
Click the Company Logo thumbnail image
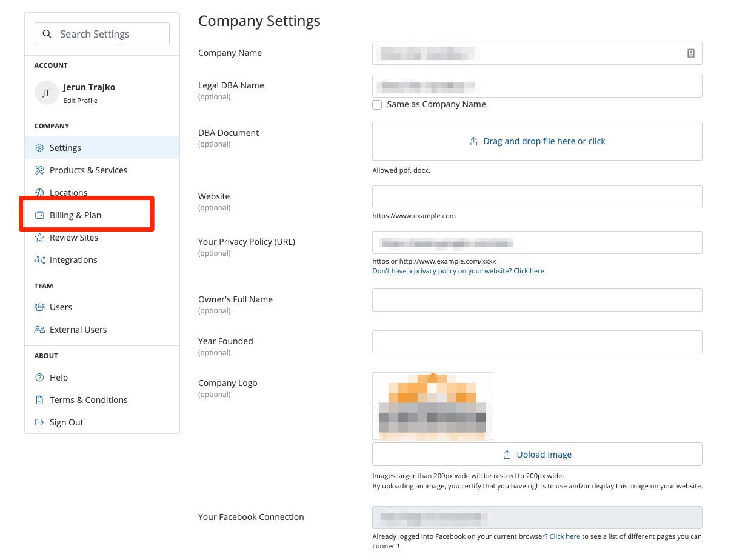[432, 405]
